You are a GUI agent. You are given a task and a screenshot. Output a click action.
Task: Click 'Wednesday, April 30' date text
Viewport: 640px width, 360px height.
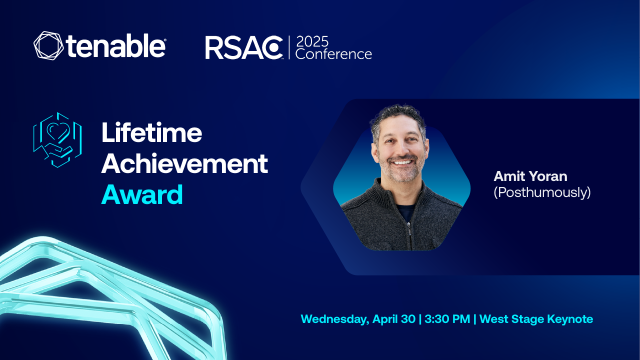tap(358, 319)
